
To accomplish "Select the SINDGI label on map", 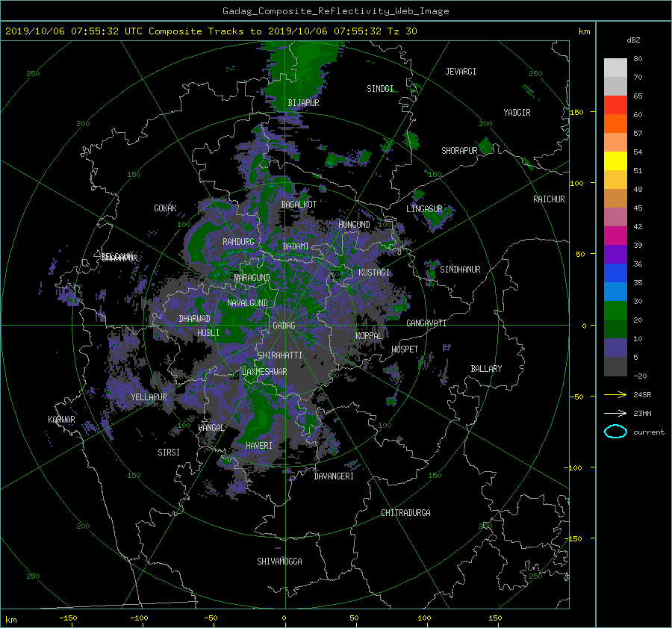I will [x=380, y=89].
